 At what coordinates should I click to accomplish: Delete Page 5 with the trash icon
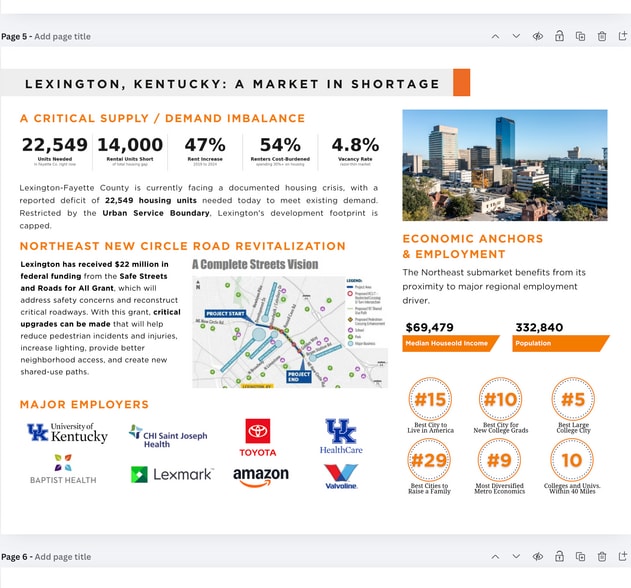click(x=601, y=36)
